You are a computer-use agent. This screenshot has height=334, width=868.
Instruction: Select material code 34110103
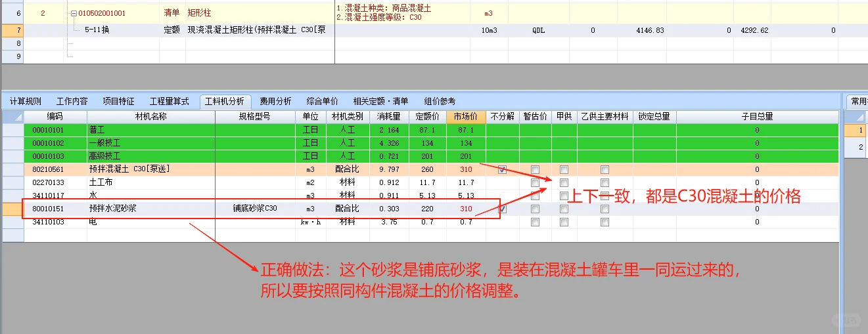(x=48, y=222)
